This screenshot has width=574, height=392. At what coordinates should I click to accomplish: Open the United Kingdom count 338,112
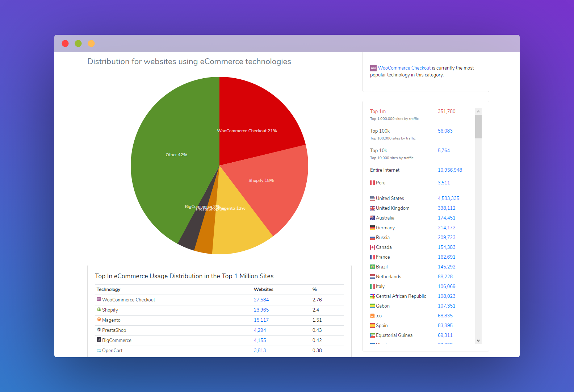(447, 208)
